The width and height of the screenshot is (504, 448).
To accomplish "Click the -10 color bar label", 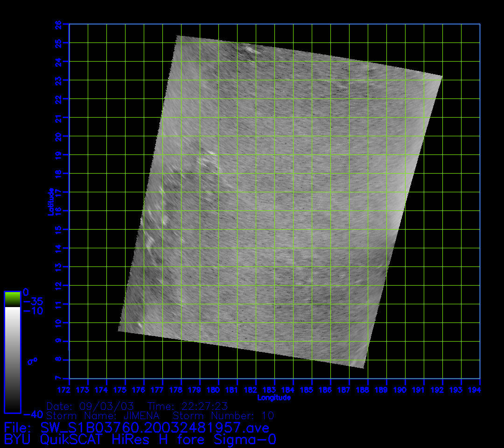I will [33, 311].
